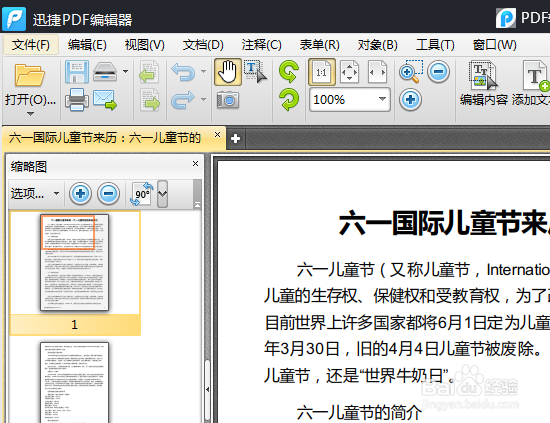The height and width of the screenshot is (423, 550).
Task: Go to previous page document icon
Action: click(x=149, y=72)
